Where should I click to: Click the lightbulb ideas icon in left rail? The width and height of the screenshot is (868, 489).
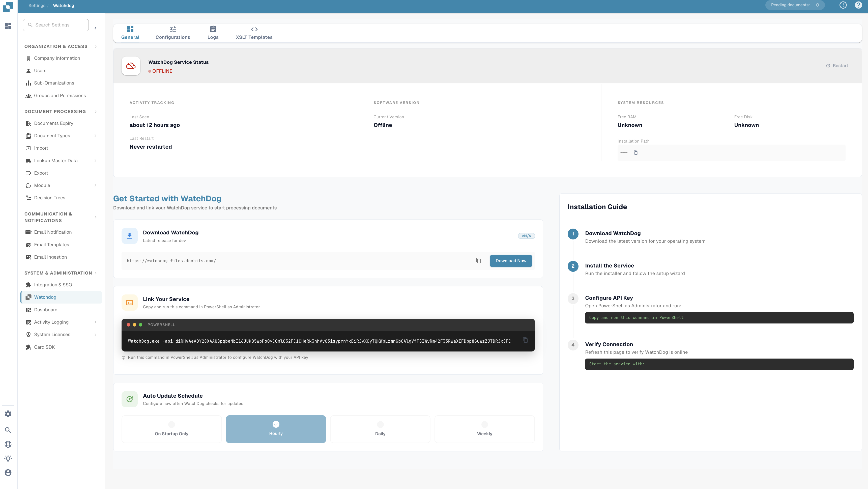coord(8,458)
